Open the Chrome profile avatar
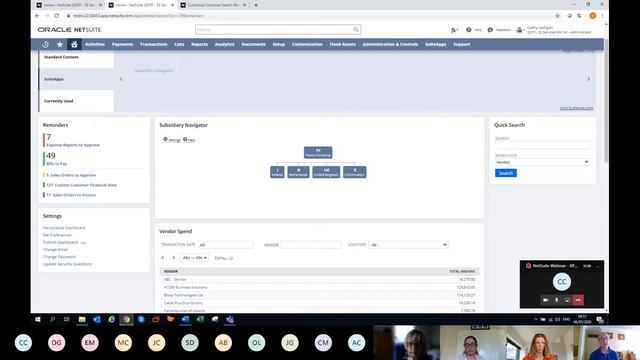Viewport: 640px width, 360px height. tap(593, 16)
